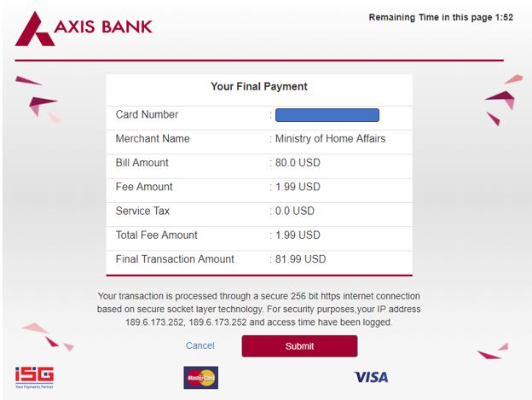Click the 0.0 USD service tax value
532x400 pixels.
(x=294, y=211)
